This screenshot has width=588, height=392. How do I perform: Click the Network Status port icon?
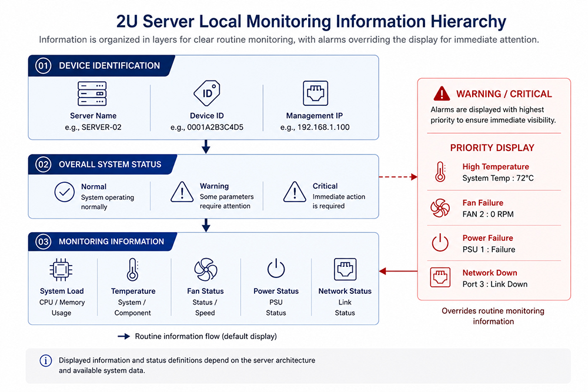(345, 269)
